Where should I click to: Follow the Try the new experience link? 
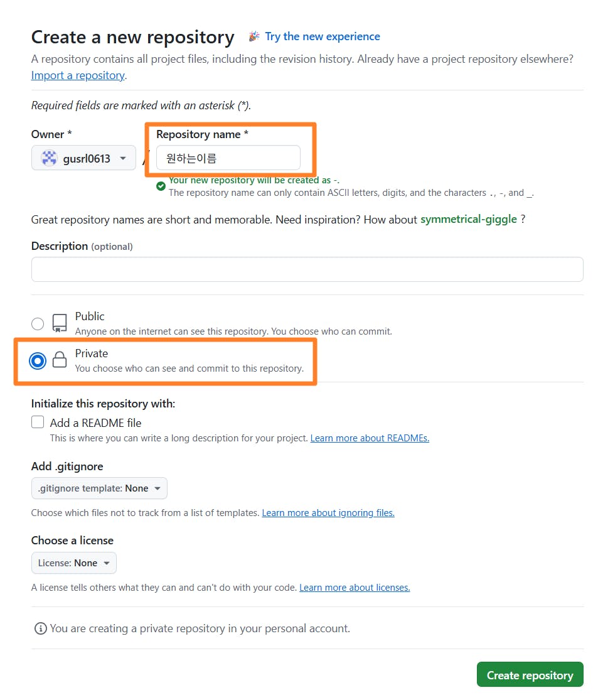click(323, 36)
